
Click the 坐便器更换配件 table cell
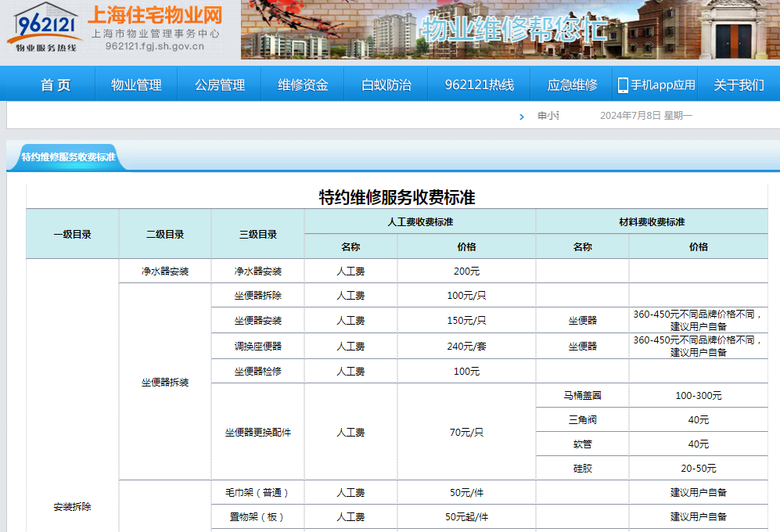[x=257, y=432]
